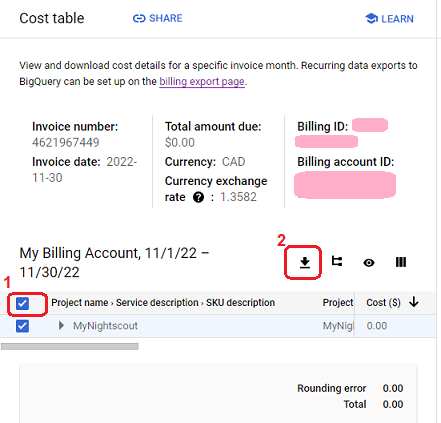Click the Billing account ID label
This screenshot has width=441, height=423.
click(346, 162)
